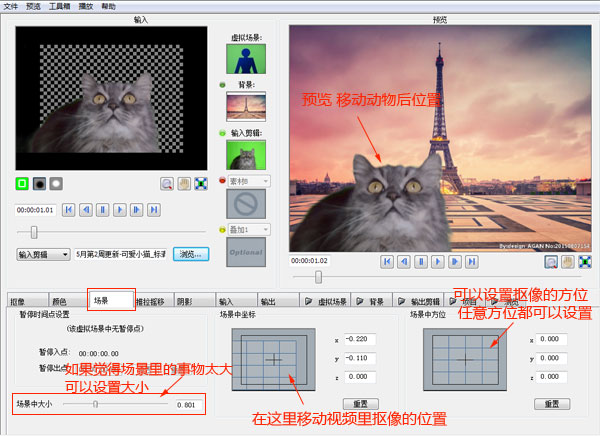
Task: Open the 素材B dropdown
Action: point(249,181)
